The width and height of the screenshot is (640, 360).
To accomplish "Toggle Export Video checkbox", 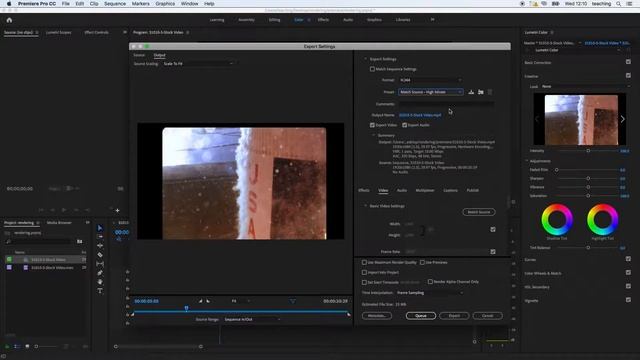I will [x=372, y=125].
